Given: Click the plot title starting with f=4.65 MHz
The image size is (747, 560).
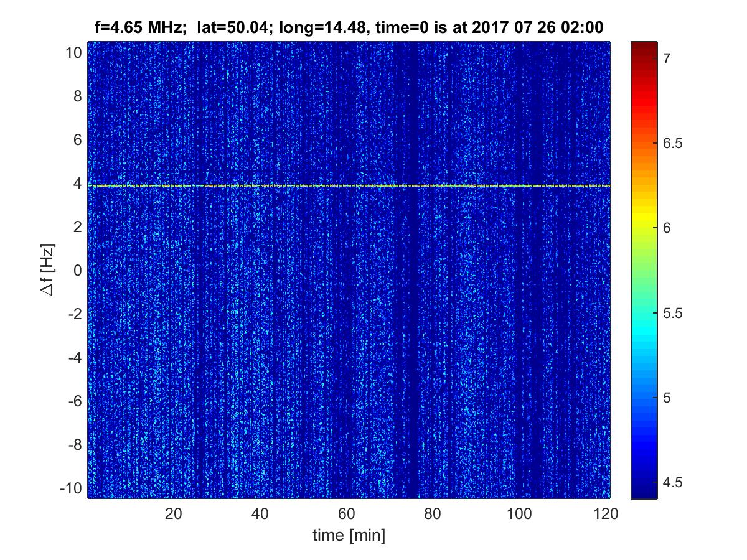Looking at the screenshot, I should (x=349, y=28).
